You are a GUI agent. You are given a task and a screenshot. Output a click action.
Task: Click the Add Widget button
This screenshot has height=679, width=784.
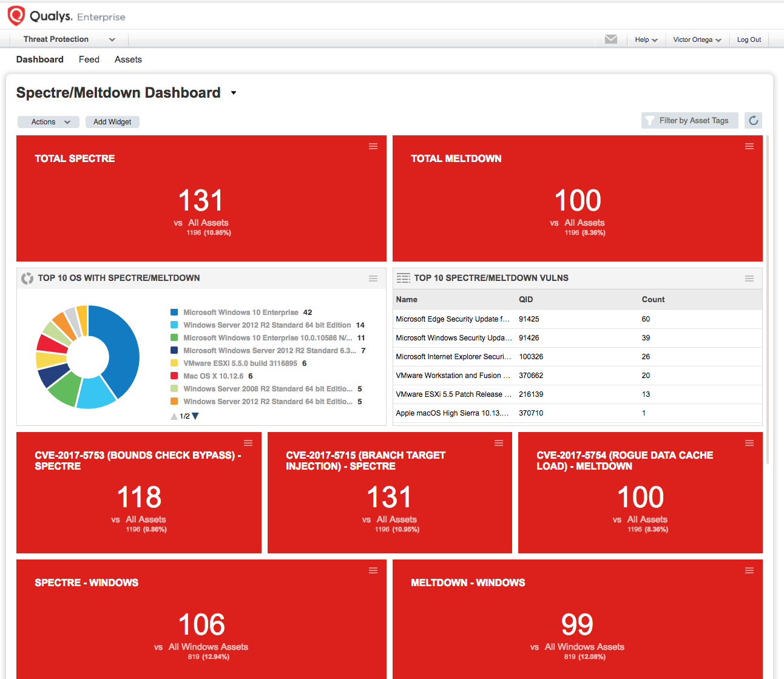pyautogui.click(x=112, y=122)
